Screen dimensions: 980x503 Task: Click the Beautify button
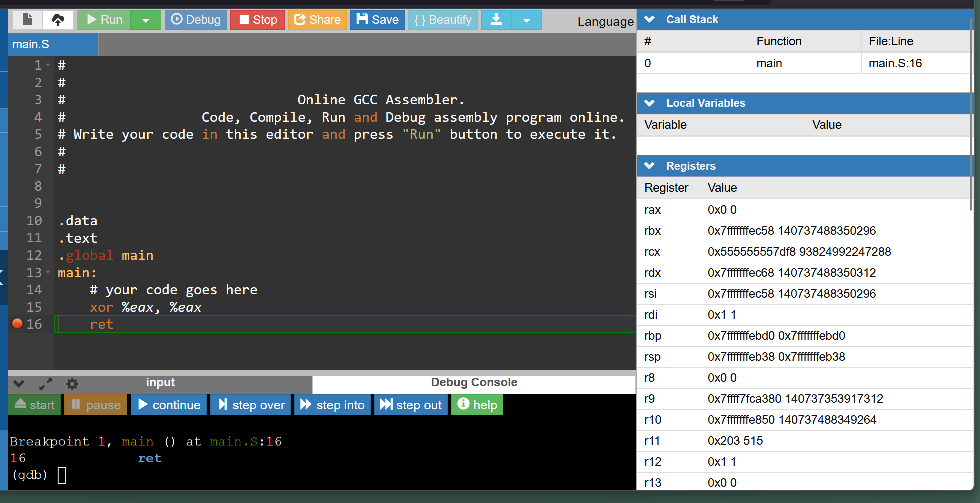point(443,20)
